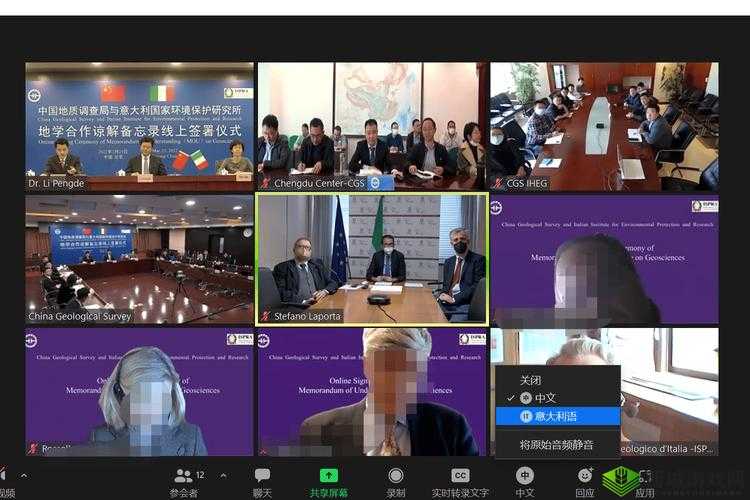The width and height of the screenshot is (750, 500).
Task: Open the 回应 reactions icon
Action: [585, 482]
